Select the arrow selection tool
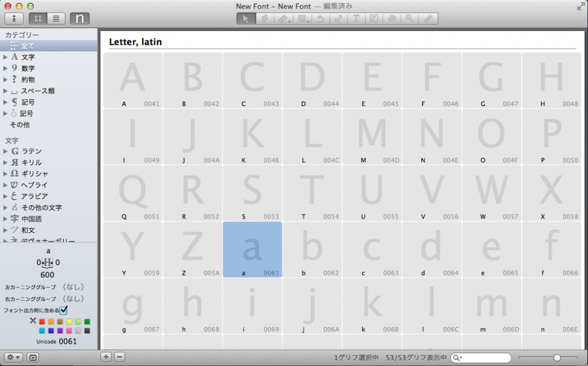This screenshot has width=588, height=366. tap(246, 18)
